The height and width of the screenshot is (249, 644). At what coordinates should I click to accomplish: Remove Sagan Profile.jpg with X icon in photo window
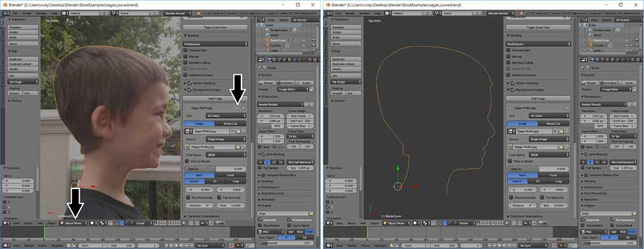click(244, 108)
